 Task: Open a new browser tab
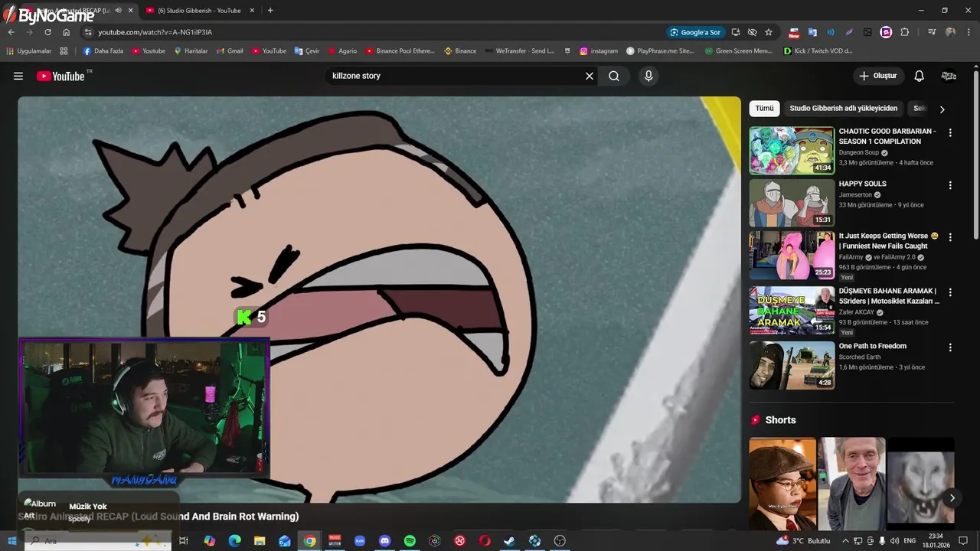click(270, 11)
